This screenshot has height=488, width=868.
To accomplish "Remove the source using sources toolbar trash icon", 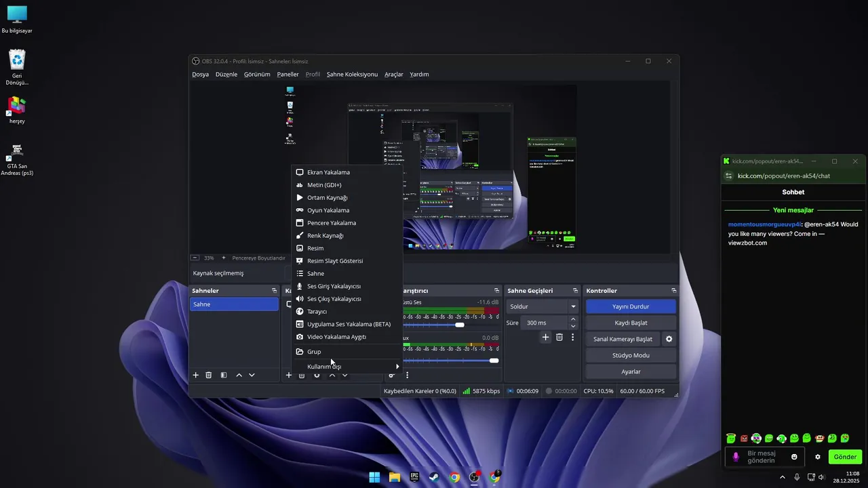I will (302, 375).
